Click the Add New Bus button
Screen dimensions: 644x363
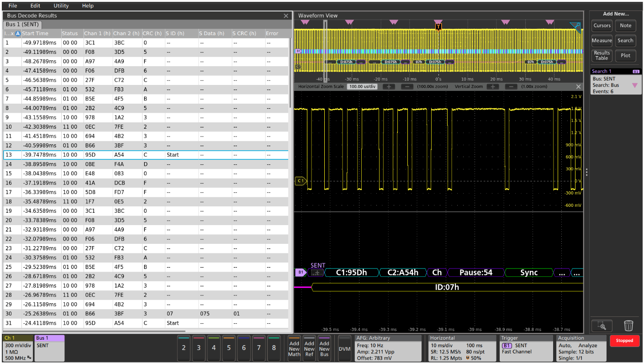coord(324,348)
